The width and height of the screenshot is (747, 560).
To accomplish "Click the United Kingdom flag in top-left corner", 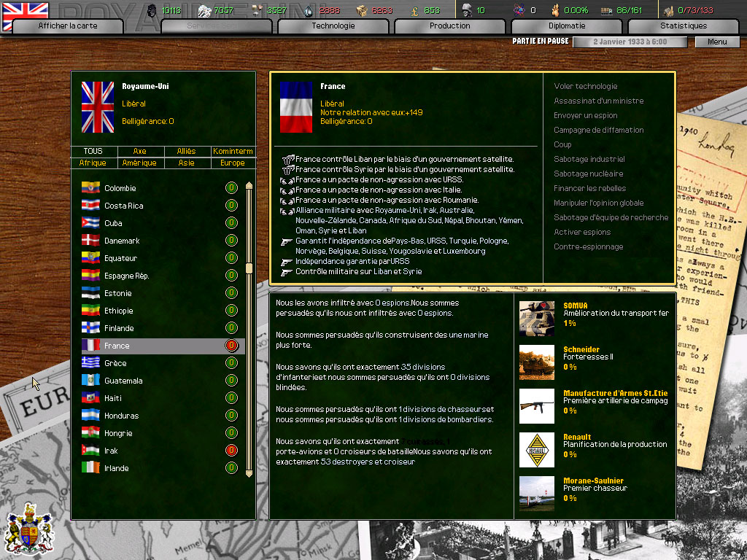I will [26, 16].
